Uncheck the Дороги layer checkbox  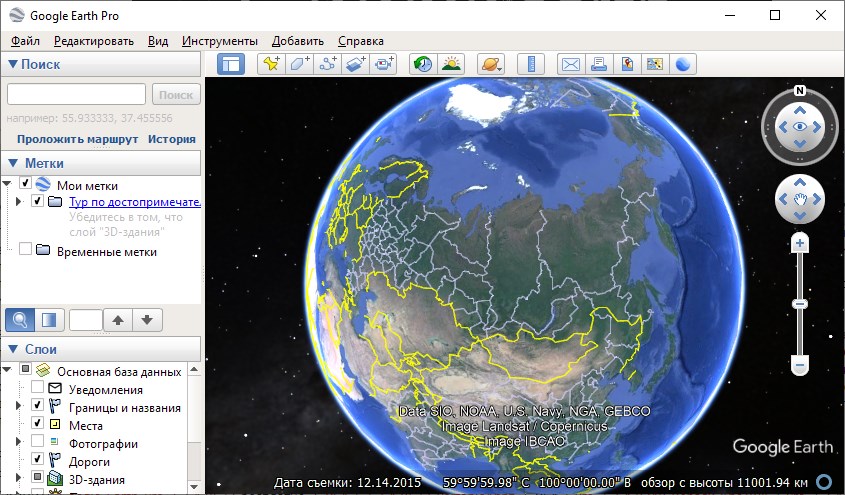coord(37,461)
